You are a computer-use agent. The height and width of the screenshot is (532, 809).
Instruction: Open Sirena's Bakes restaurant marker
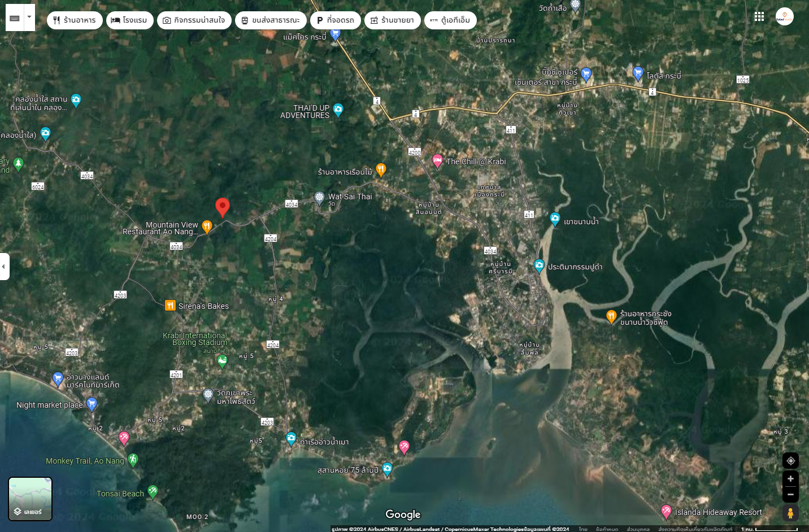coord(170,306)
